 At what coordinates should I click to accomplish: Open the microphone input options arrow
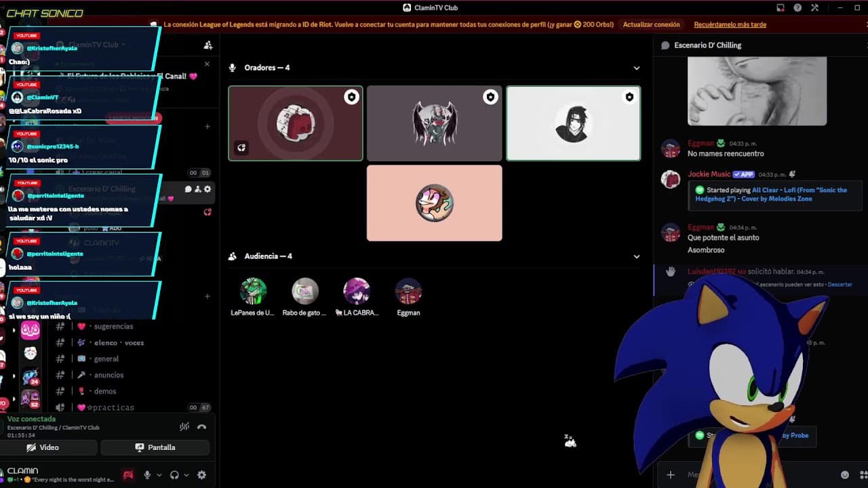tap(159, 475)
